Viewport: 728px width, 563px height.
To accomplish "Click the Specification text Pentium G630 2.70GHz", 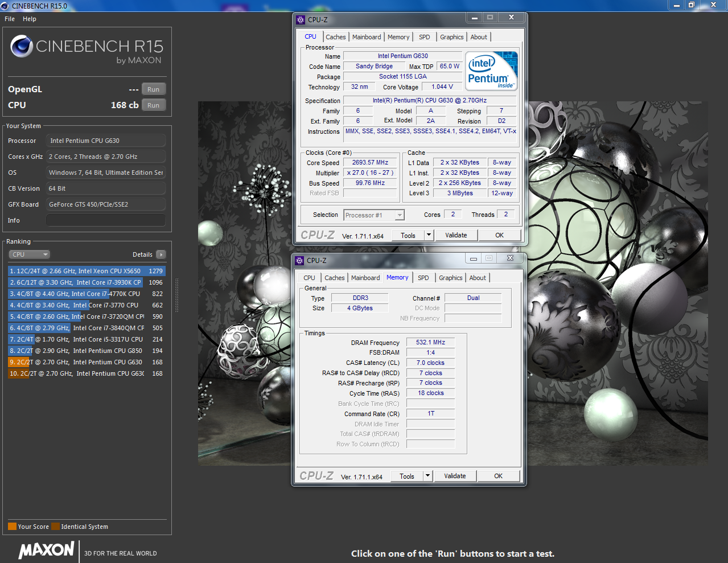I will pyautogui.click(x=430, y=100).
